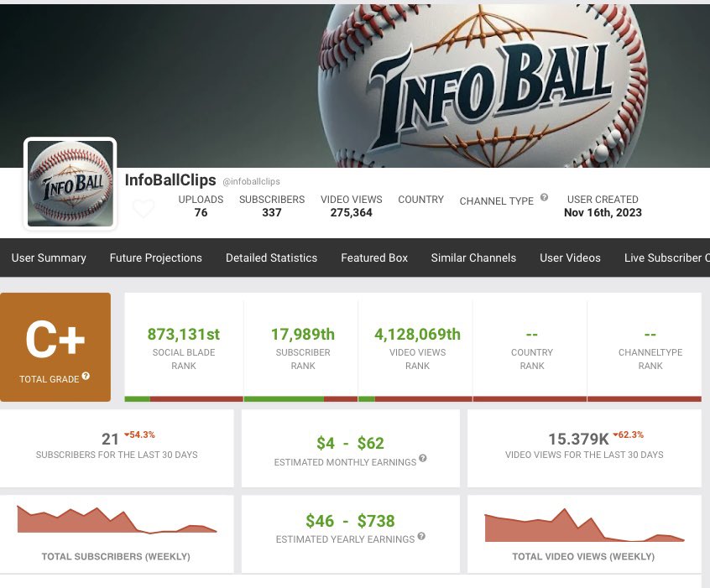
Task: Click the Total Grade help question icon
Action: click(86, 376)
